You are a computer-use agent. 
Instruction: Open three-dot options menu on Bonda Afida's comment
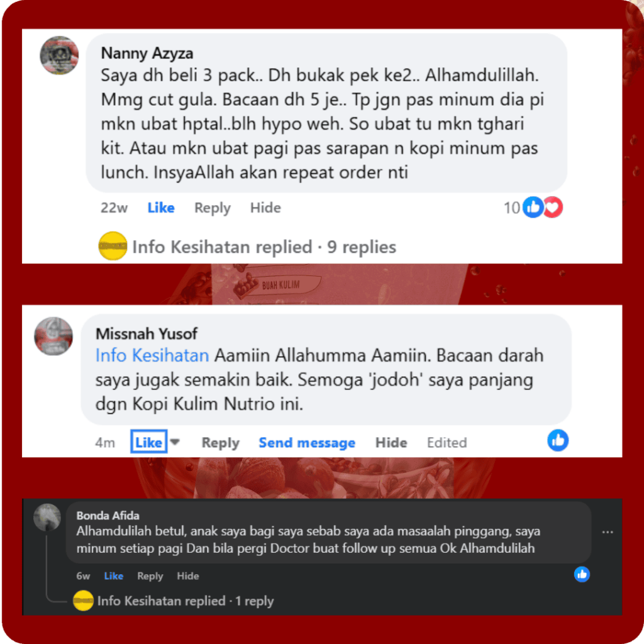point(608,532)
